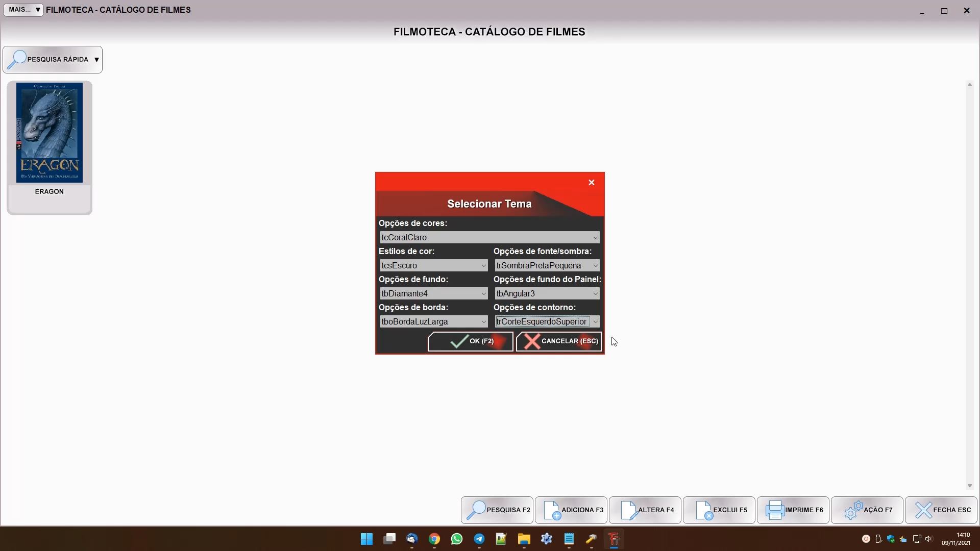Open the Opções de fonte/sombra dropdown
The width and height of the screenshot is (980, 551).
595,265
